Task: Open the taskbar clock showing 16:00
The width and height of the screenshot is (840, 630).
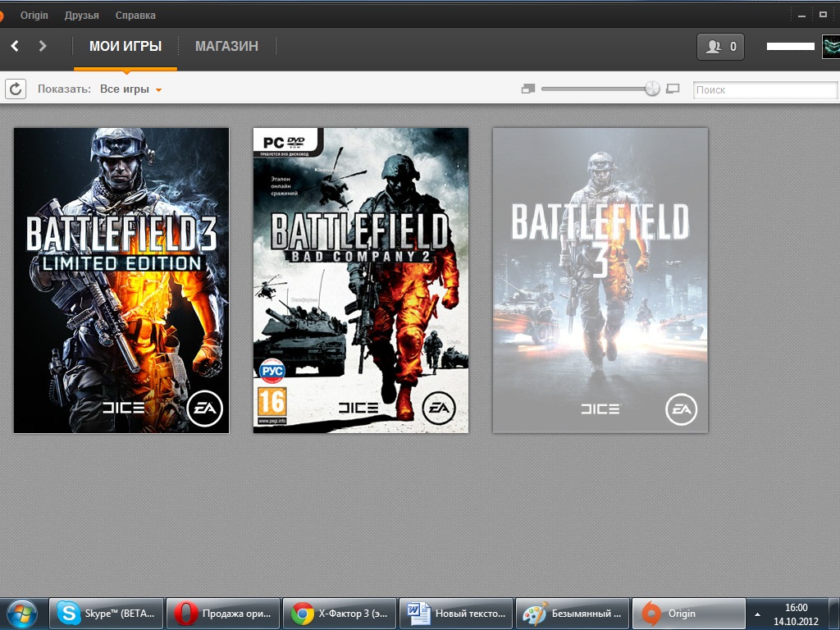Action: (796, 614)
